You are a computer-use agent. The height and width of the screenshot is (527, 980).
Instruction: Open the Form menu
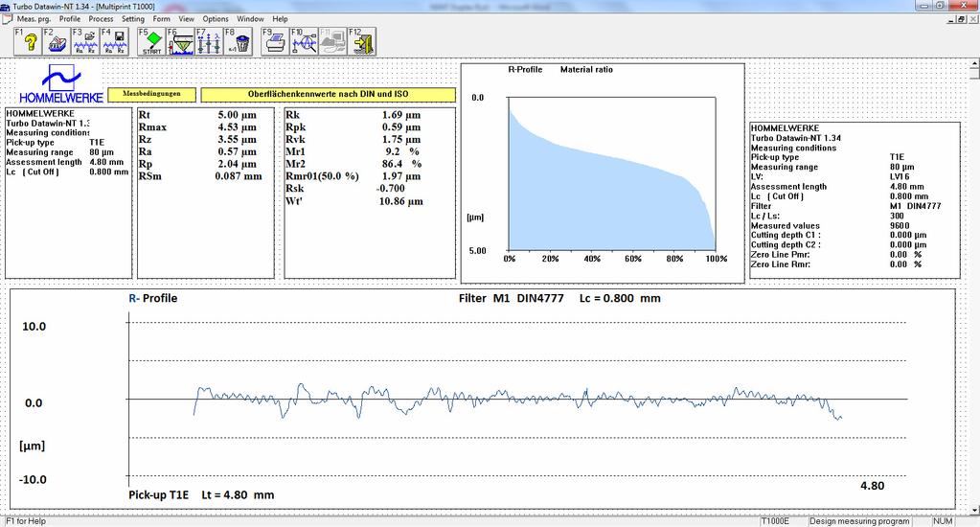(161, 19)
